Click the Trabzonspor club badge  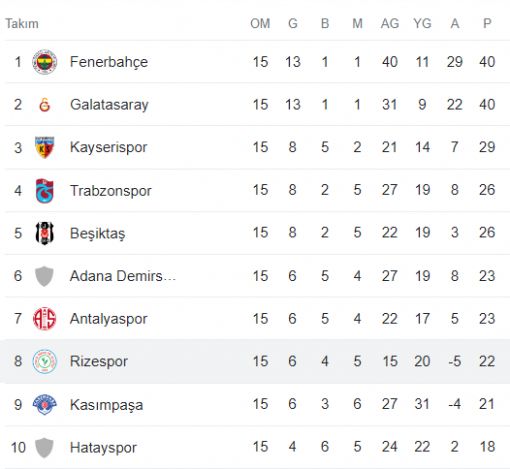tap(44, 191)
